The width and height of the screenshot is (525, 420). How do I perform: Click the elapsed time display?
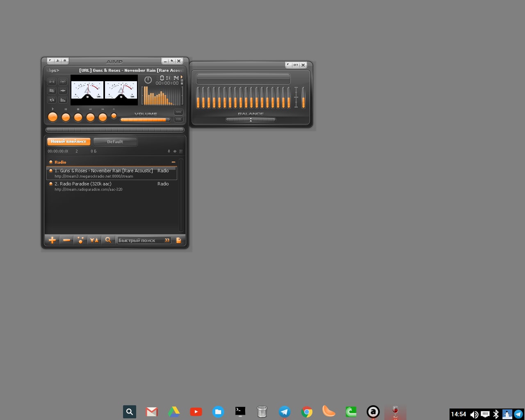[169, 78]
